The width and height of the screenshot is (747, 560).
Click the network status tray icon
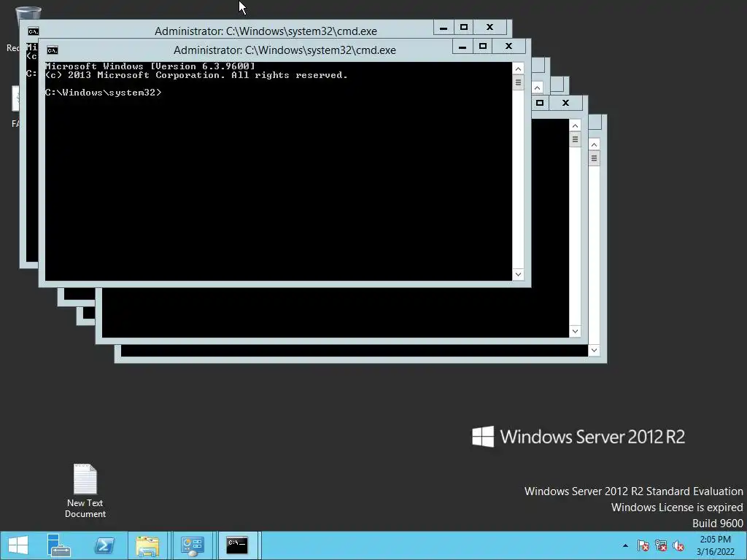tap(661, 545)
